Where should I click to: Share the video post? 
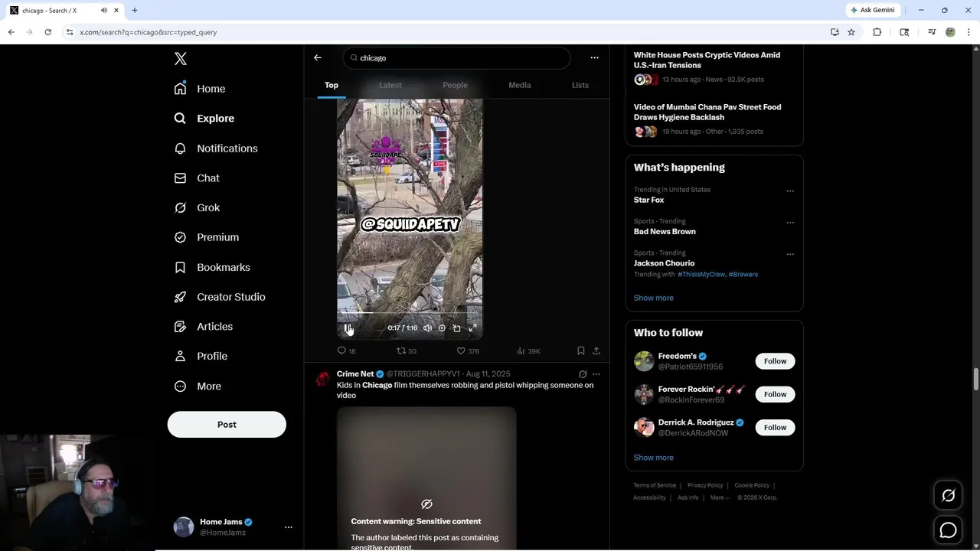pyautogui.click(x=596, y=350)
